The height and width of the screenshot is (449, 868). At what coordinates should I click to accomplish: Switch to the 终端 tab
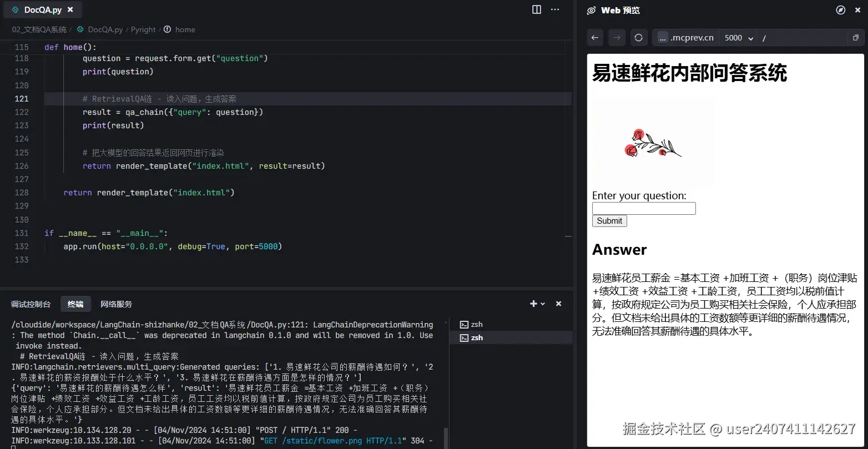(75, 304)
